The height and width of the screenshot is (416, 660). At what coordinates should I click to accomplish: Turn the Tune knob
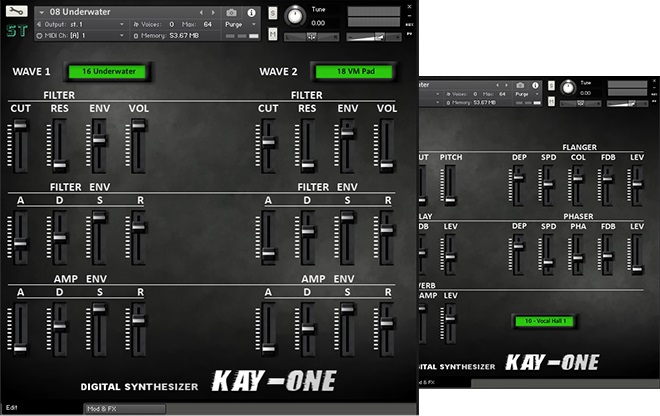(295, 16)
